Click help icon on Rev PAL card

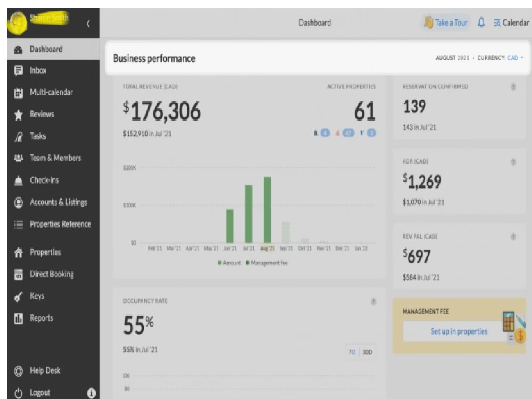[x=513, y=237]
